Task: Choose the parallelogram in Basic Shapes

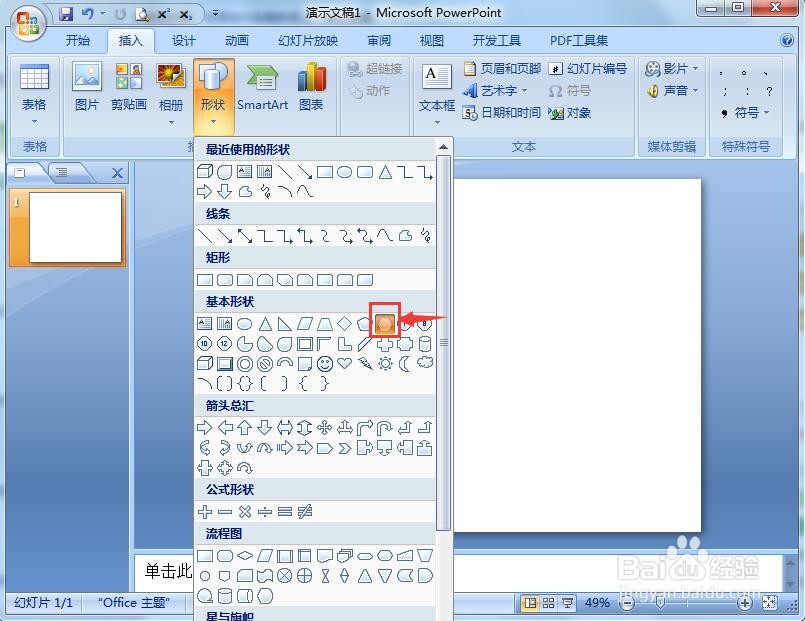Action: 304,323
